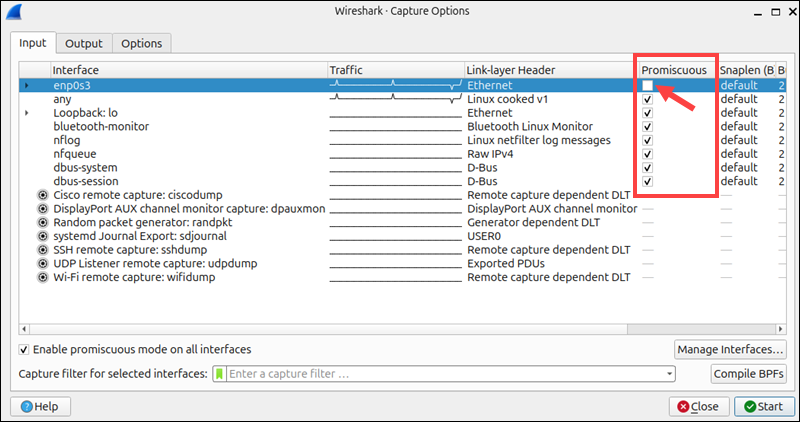Select Wi-Fi remote capture: wifidump
The width and height of the screenshot is (800, 422).
point(402,278)
